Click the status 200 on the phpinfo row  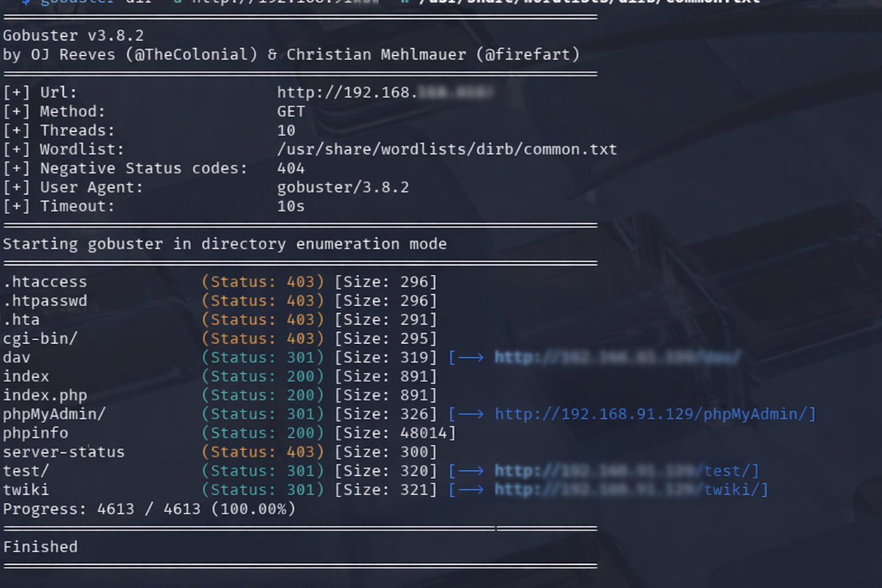pos(262,433)
